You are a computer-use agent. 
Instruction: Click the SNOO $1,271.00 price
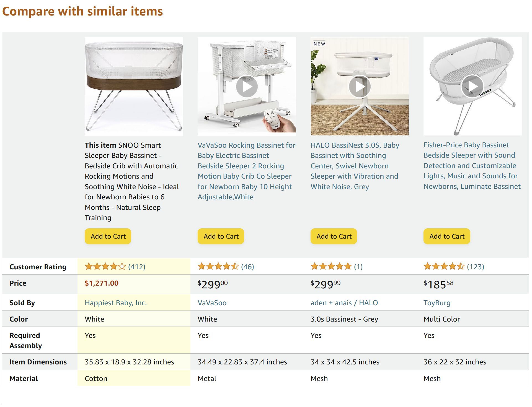click(x=102, y=283)
